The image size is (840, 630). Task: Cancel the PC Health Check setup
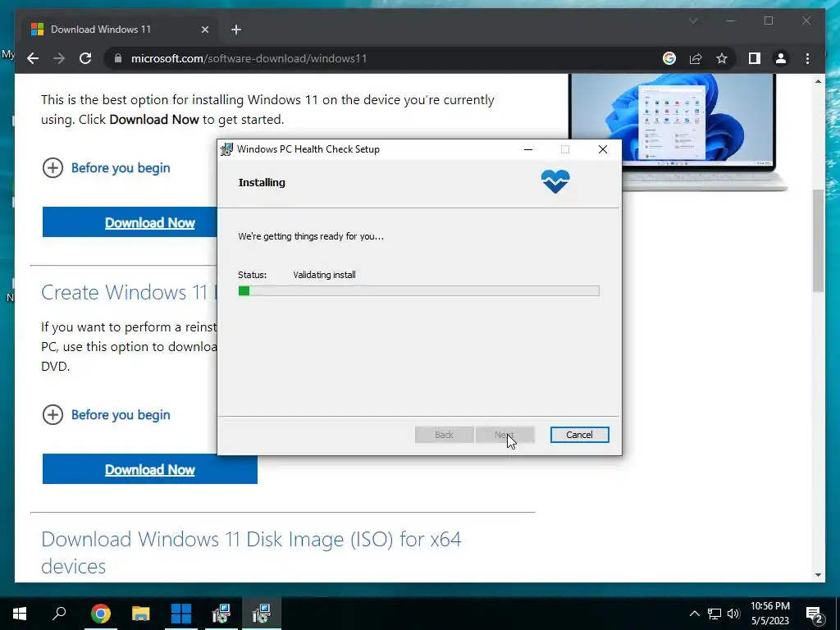[579, 435]
